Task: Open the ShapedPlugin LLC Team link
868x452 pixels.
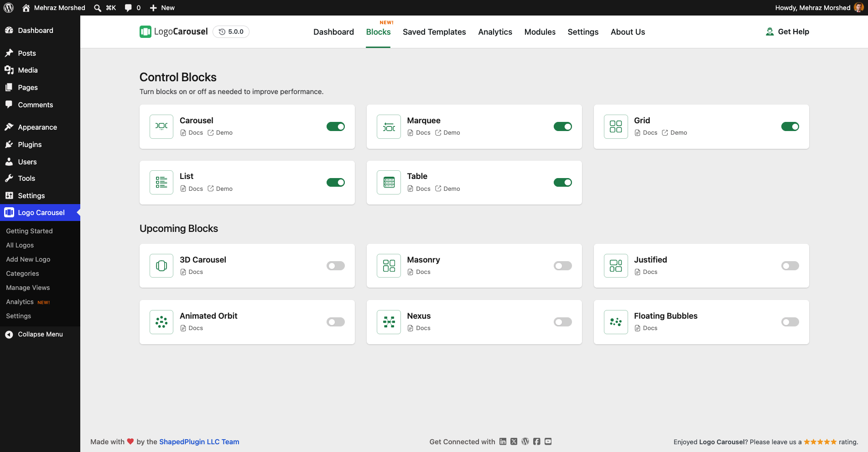Action: pos(199,441)
